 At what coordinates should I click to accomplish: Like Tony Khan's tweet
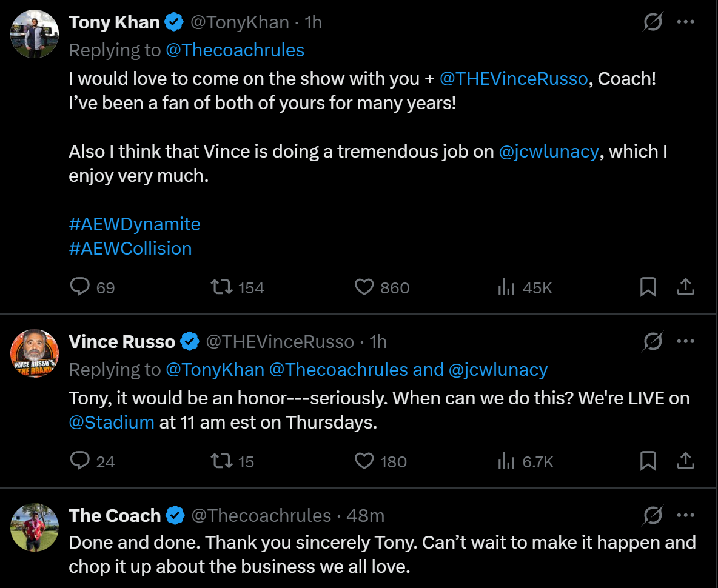364,286
